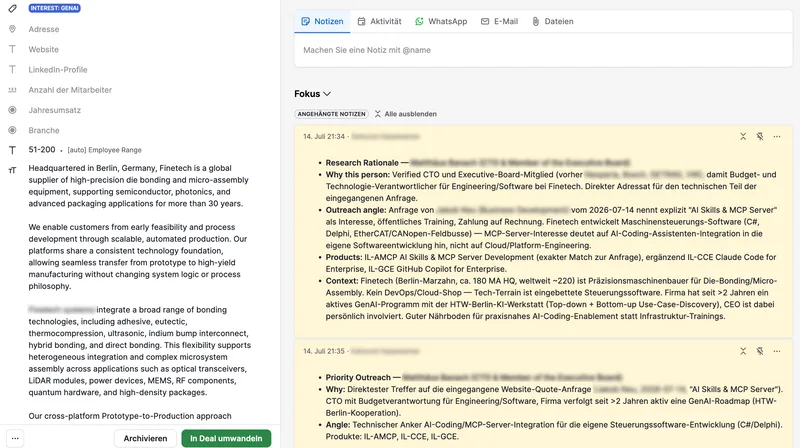Open the E-Mail tab

pyautogui.click(x=499, y=21)
